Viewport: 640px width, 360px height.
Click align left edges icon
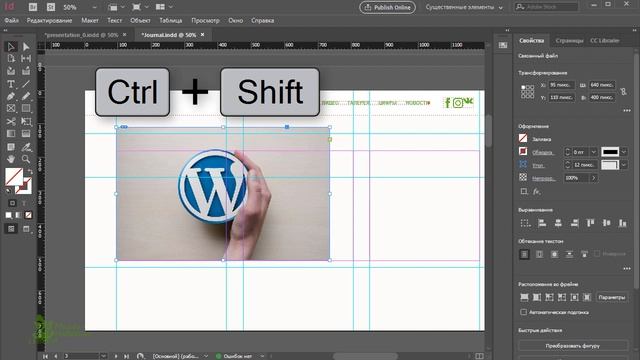point(542,223)
